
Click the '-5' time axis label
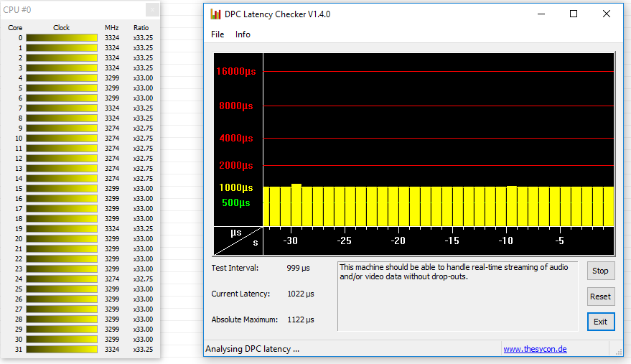(x=560, y=241)
